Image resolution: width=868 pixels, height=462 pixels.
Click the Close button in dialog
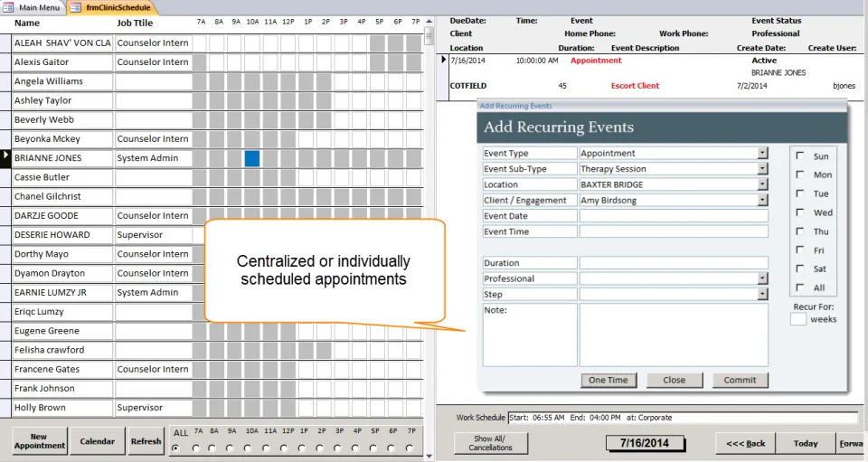(675, 380)
